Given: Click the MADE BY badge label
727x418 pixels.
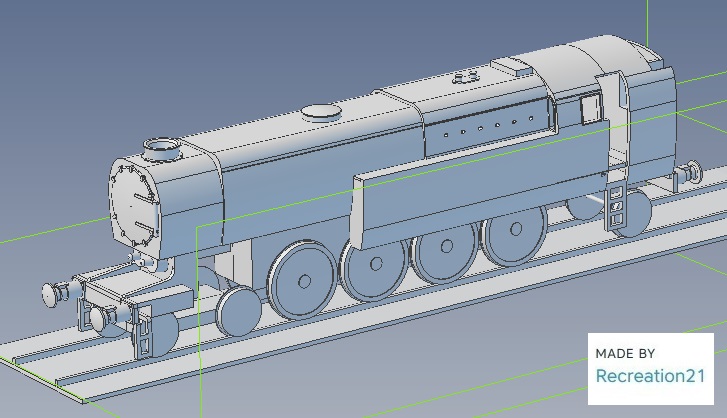Looking at the screenshot, I should click(x=625, y=353).
